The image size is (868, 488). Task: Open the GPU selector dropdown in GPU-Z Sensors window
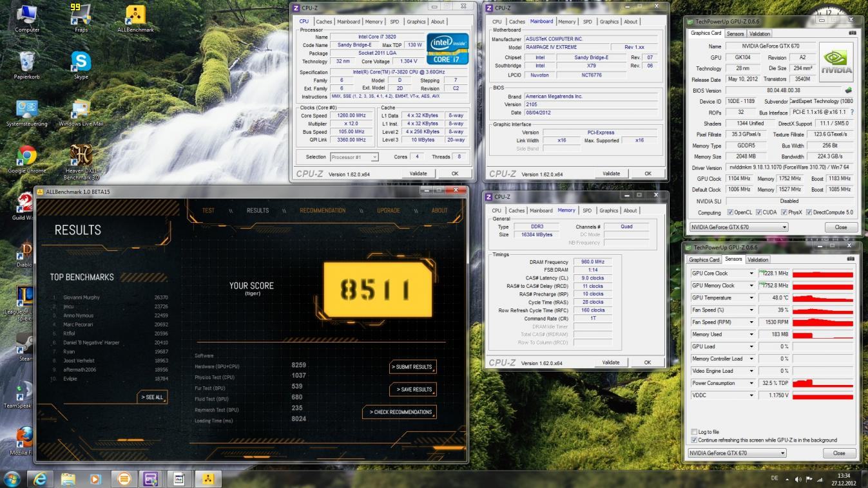(x=737, y=453)
